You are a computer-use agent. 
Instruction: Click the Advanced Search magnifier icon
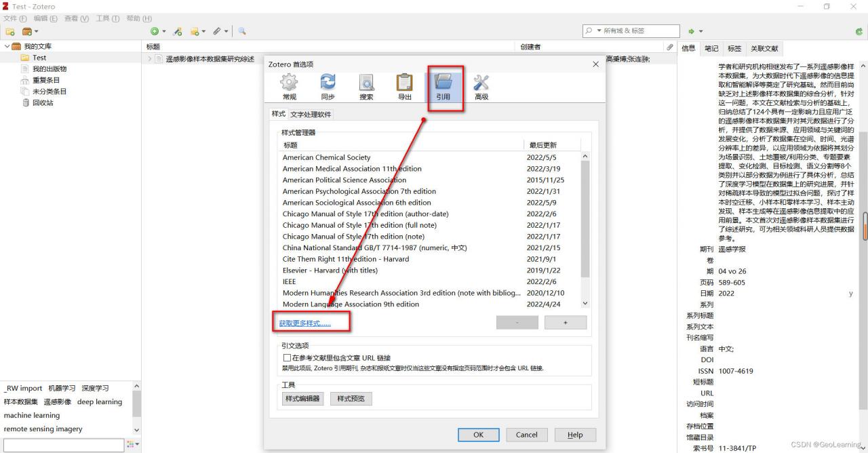tap(242, 31)
